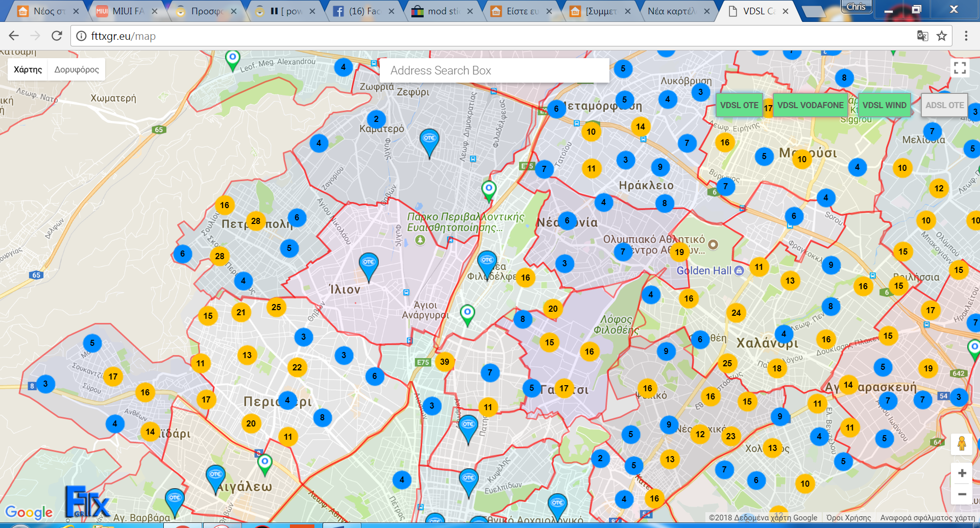Click the Αναφορά σφάλματος χάρτη link
Image resolution: width=980 pixels, height=528 pixels.
[927, 517]
